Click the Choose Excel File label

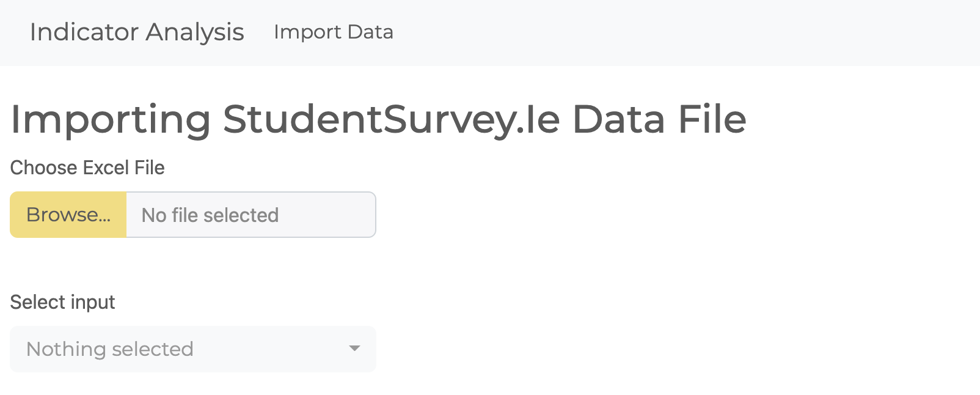tap(86, 167)
